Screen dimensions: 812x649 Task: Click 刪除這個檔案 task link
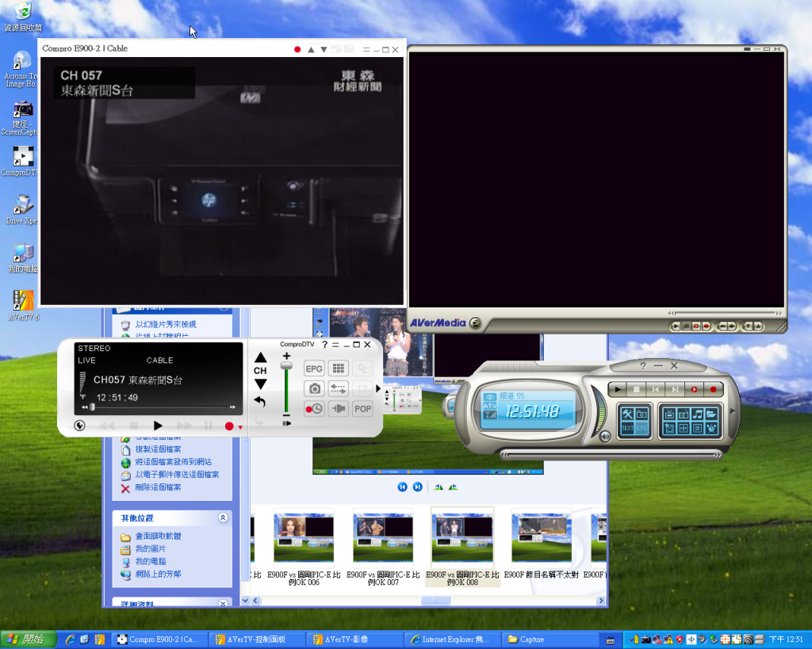[x=158, y=487]
